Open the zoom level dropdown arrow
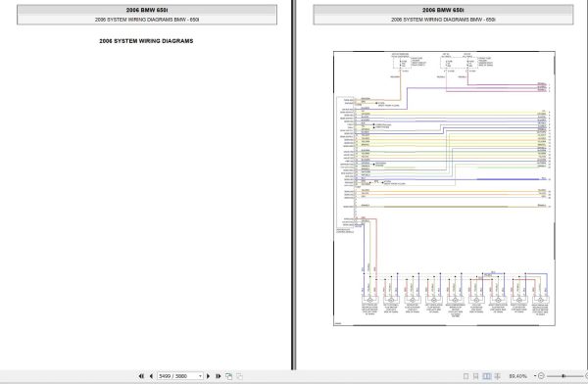 click(x=535, y=376)
